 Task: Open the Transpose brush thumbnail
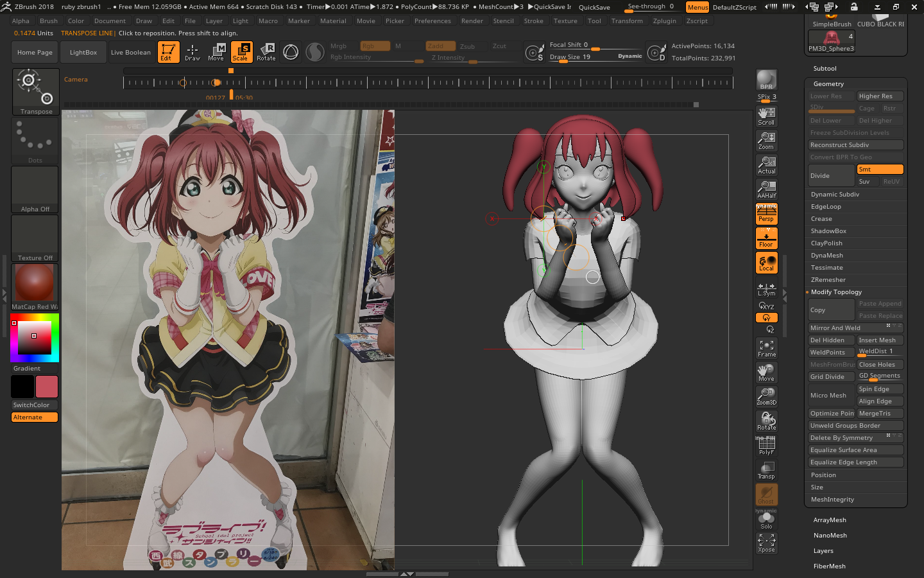point(35,92)
